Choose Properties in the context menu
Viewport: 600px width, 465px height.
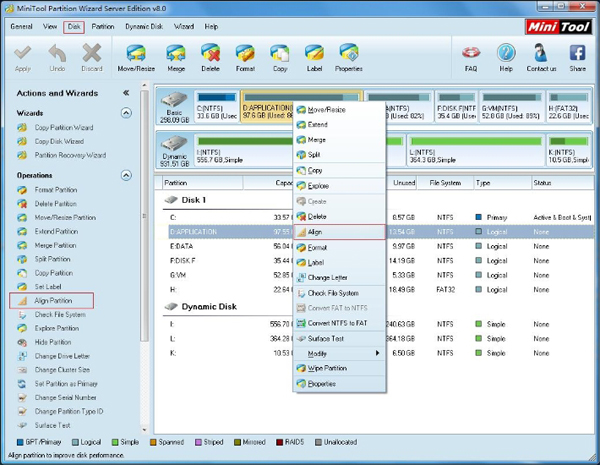pyautogui.click(x=339, y=383)
